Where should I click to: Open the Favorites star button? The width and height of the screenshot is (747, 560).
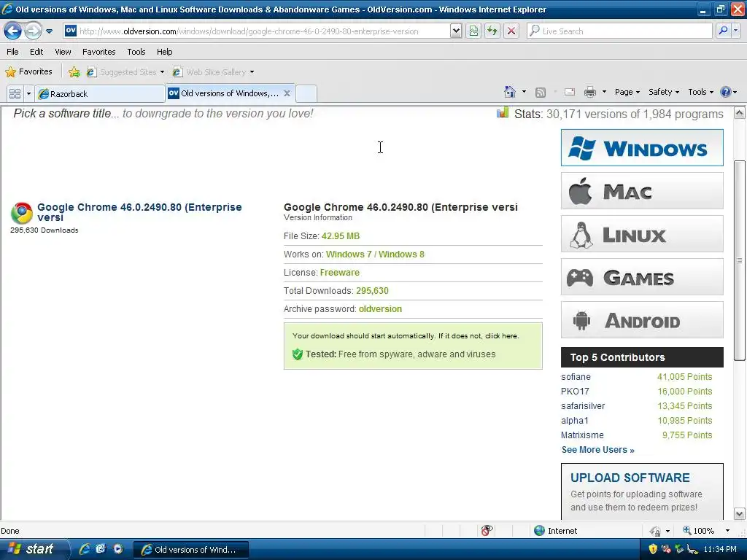(28, 72)
